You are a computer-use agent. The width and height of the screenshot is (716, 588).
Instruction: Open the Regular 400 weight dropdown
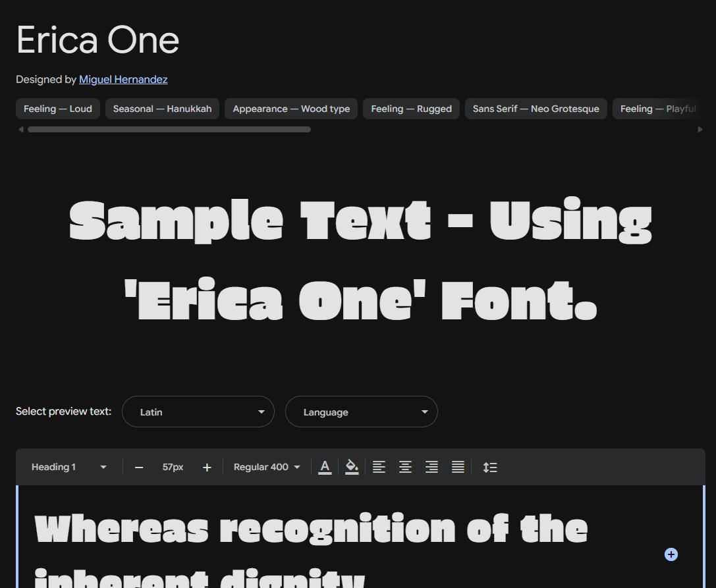click(x=267, y=467)
